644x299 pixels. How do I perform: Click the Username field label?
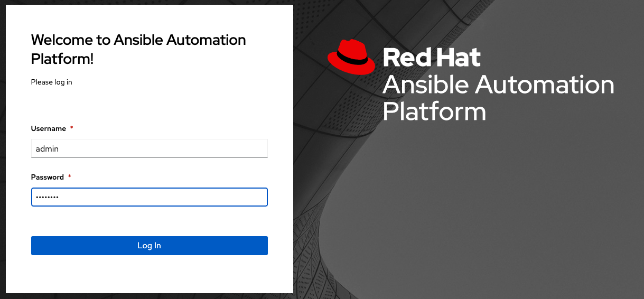point(49,128)
